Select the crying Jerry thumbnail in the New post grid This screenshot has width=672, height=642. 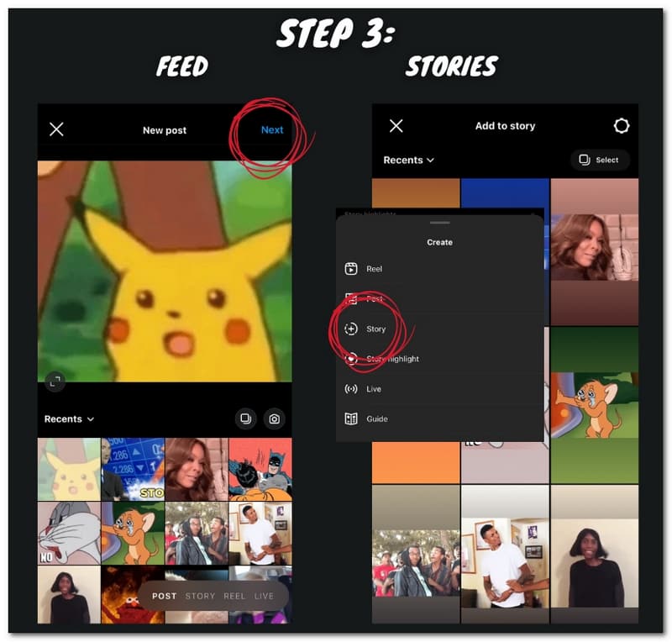coord(133,533)
